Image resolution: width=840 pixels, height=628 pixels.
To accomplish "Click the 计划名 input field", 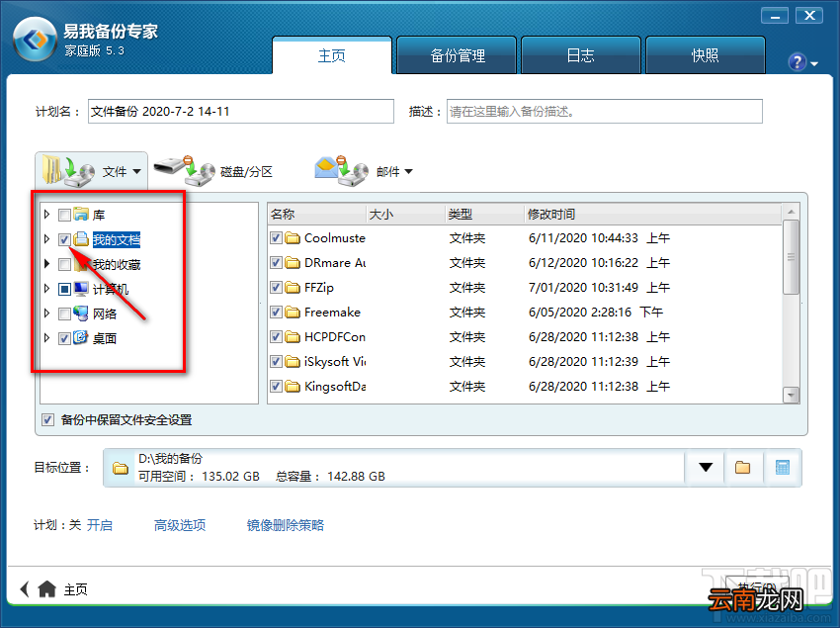I will point(241,111).
